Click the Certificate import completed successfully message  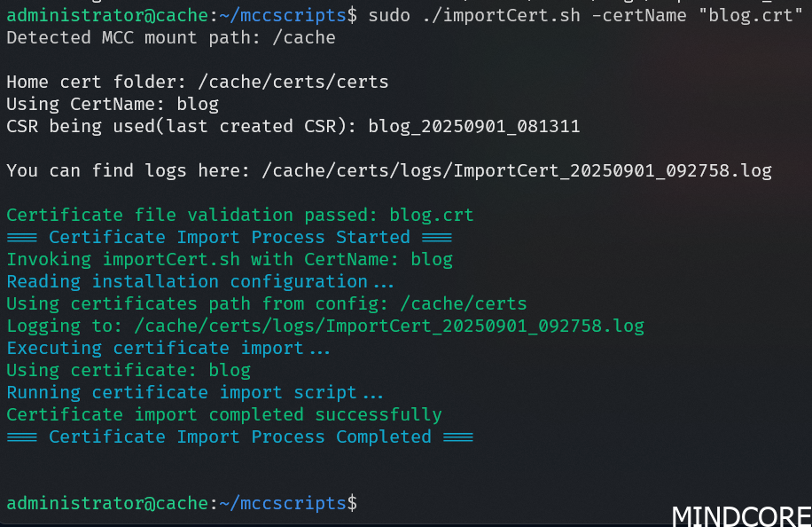click(224, 414)
